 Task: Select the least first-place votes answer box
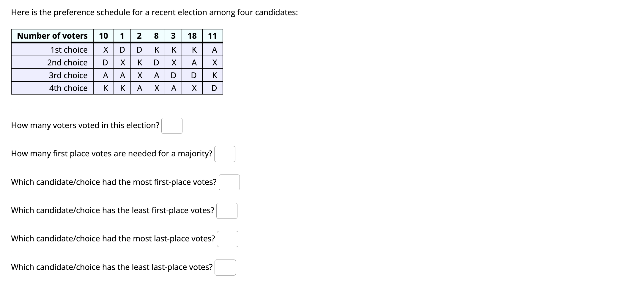[x=227, y=211]
